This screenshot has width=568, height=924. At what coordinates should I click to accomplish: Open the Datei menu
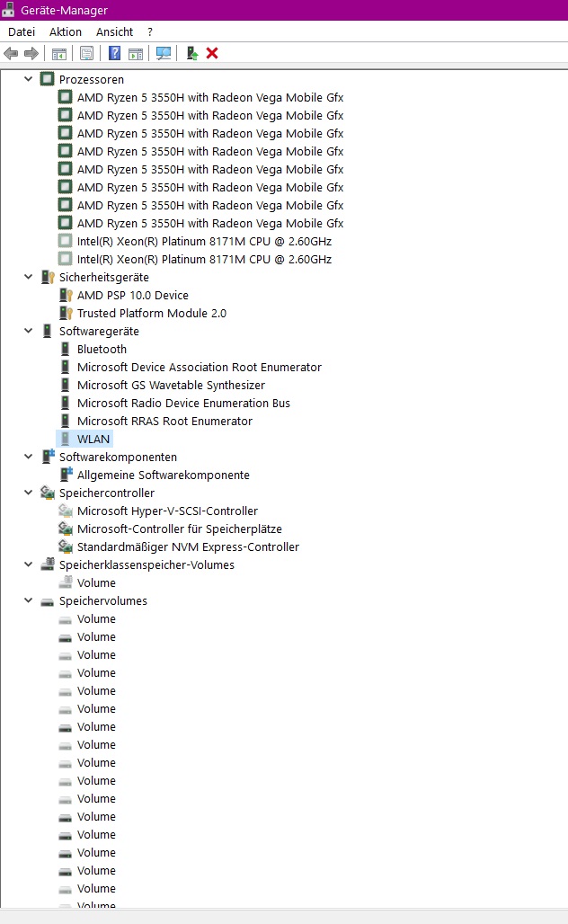point(22,31)
